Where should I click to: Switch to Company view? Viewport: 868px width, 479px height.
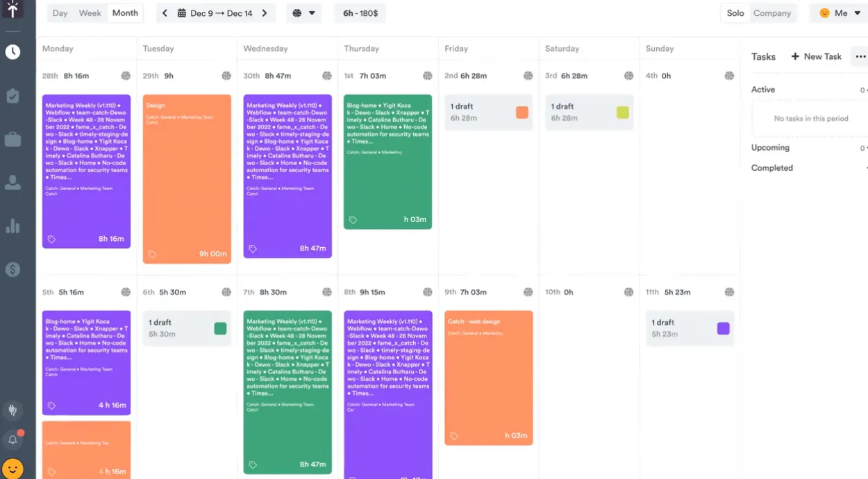click(x=772, y=13)
